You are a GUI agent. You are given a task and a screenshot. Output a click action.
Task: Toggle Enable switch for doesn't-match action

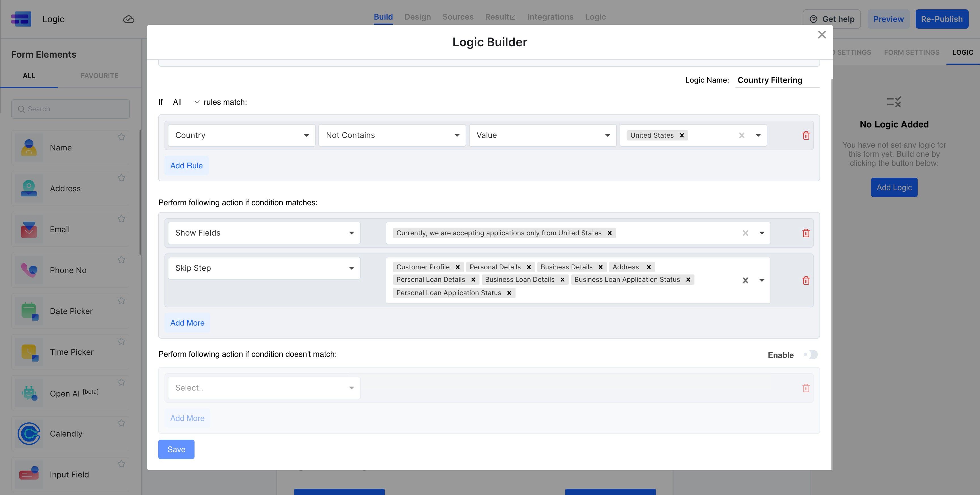(810, 355)
